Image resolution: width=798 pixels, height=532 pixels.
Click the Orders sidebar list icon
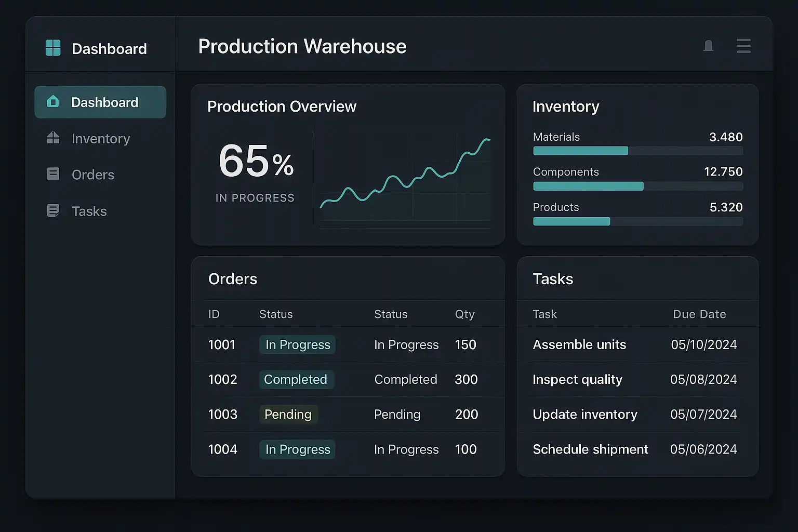pyautogui.click(x=53, y=174)
